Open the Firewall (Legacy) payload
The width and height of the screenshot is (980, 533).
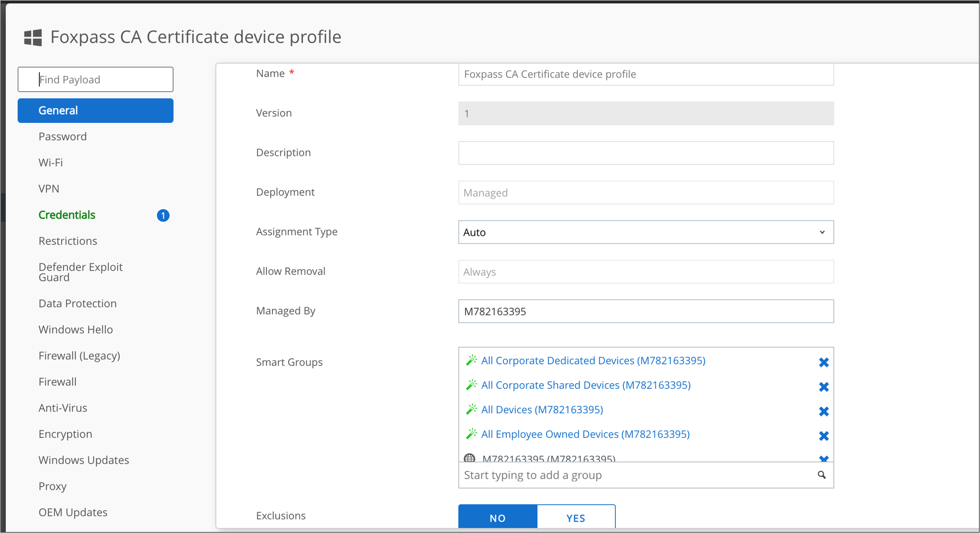(x=79, y=356)
